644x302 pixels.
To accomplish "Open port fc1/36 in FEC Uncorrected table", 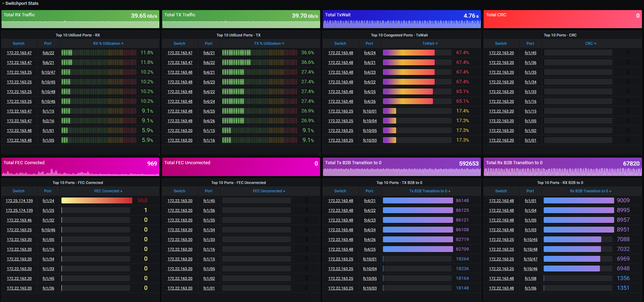I will [x=209, y=210].
